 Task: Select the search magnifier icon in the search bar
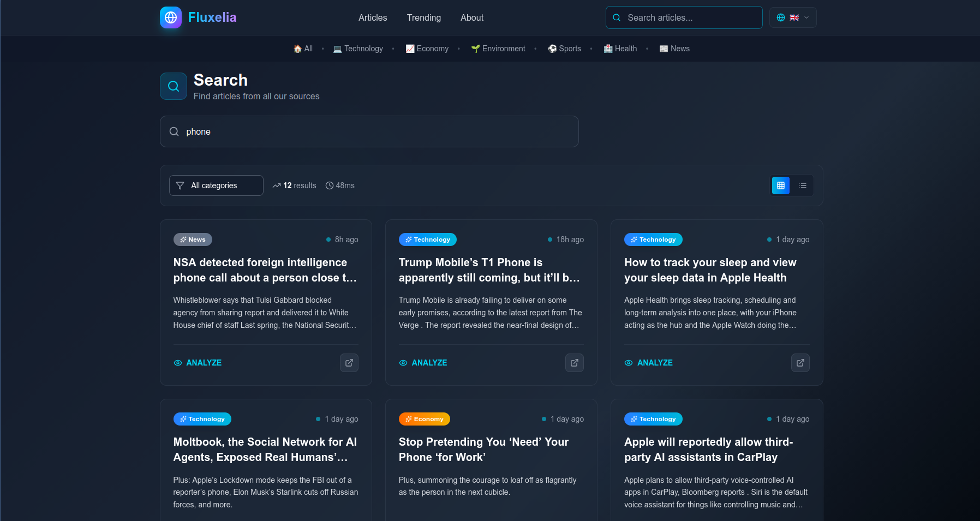[x=617, y=17]
